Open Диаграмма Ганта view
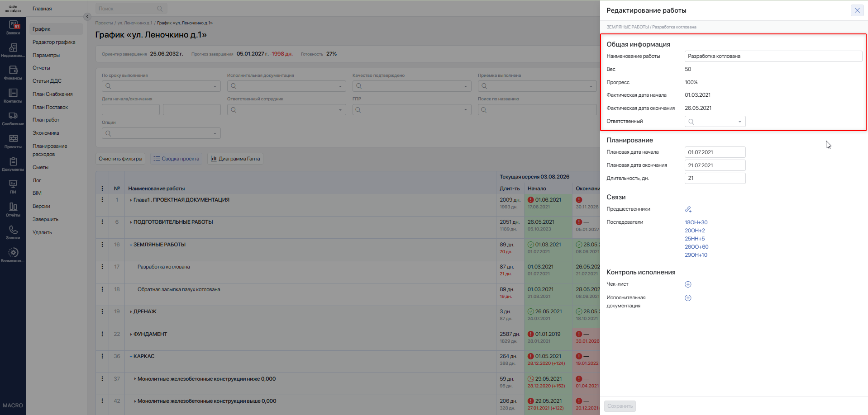This screenshot has height=415, width=868. (x=235, y=159)
